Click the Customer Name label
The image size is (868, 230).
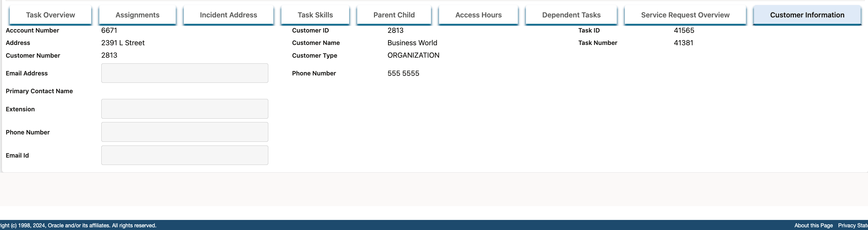(316, 43)
